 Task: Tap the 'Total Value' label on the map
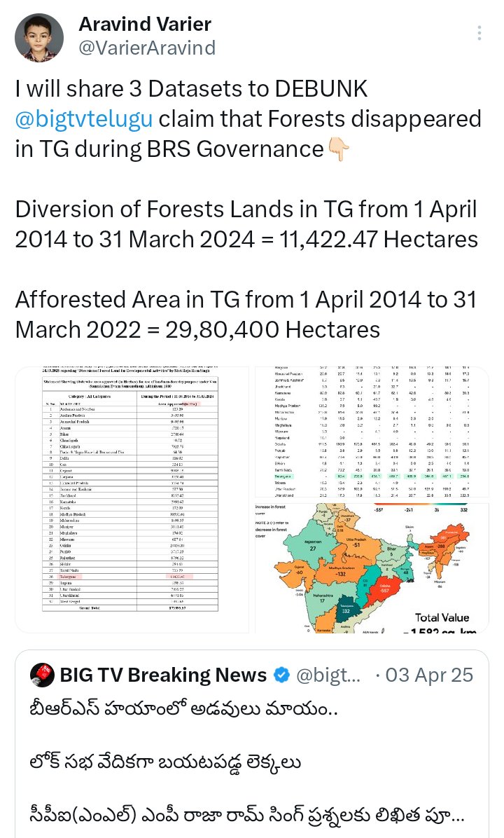click(x=442, y=617)
